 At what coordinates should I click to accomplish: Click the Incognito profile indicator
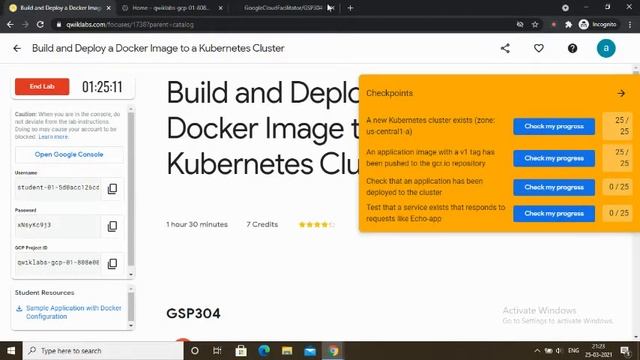point(598,24)
